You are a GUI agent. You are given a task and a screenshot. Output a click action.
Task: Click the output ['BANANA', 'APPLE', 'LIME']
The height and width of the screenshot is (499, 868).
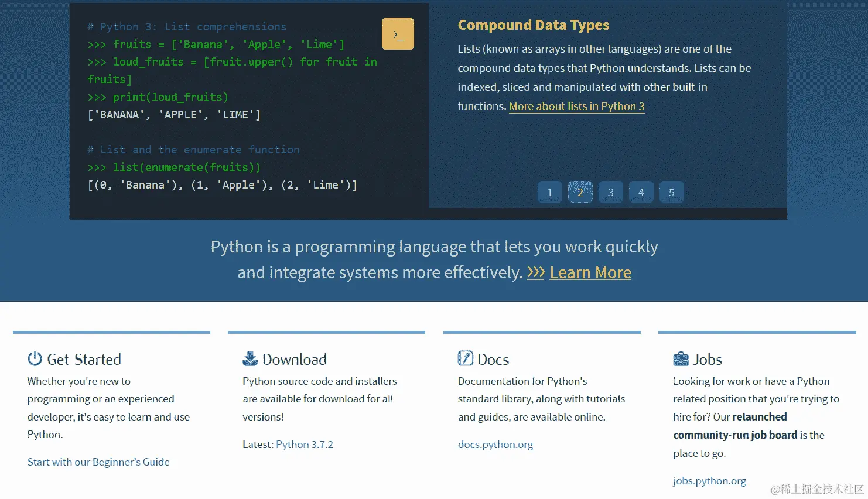(x=174, y=115)
